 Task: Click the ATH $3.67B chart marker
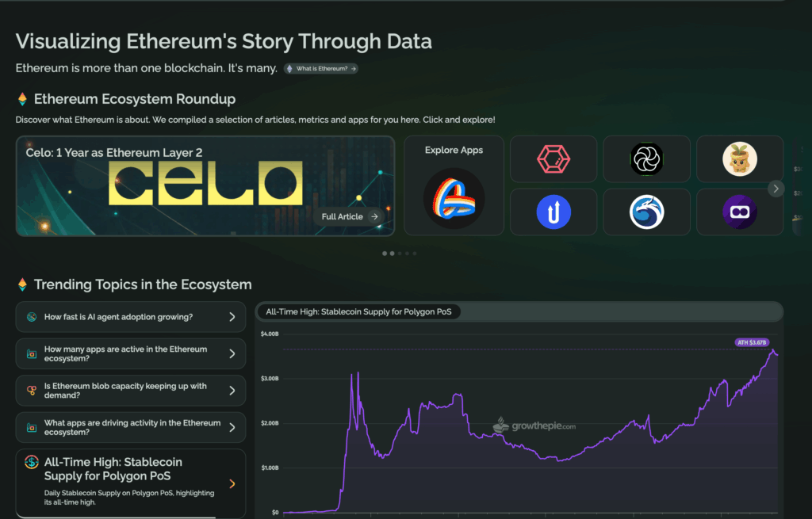[752, 342]
